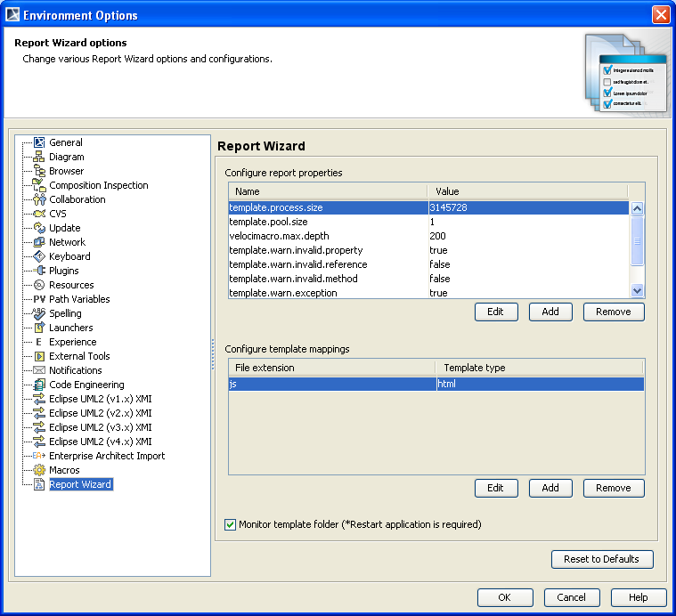Image resolution: width=676 pixels, height=616 pixels.
Task: Click the Keyboard category icon
Action: point(39,256)
